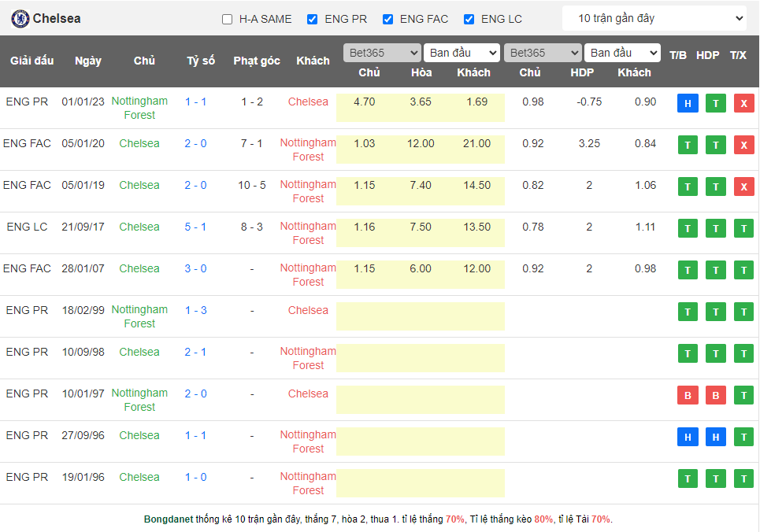Click red X badge in 05/01/20 row
This screenshot has height=532, width=760.
[743, 145]
